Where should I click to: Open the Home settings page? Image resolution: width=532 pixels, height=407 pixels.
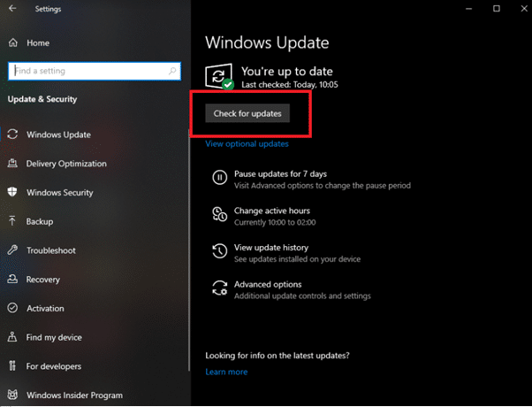point(38,42)
